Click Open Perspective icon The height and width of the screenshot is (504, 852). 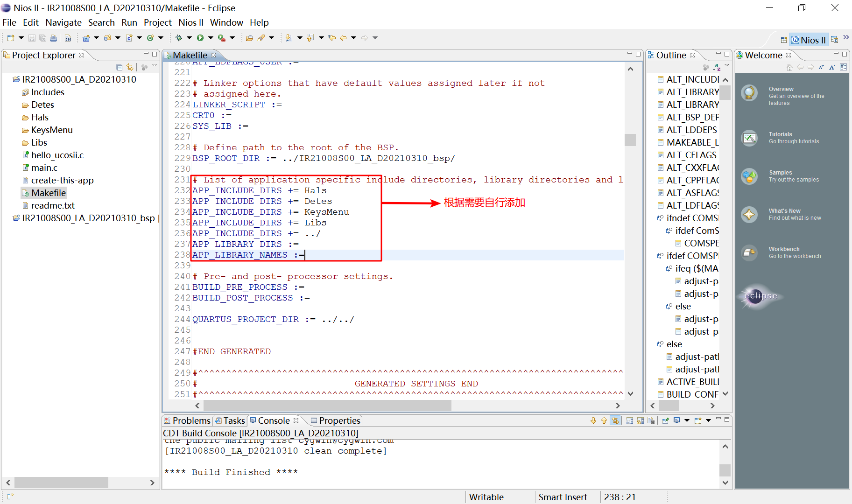pyautogui.click(x=784, y=40)
